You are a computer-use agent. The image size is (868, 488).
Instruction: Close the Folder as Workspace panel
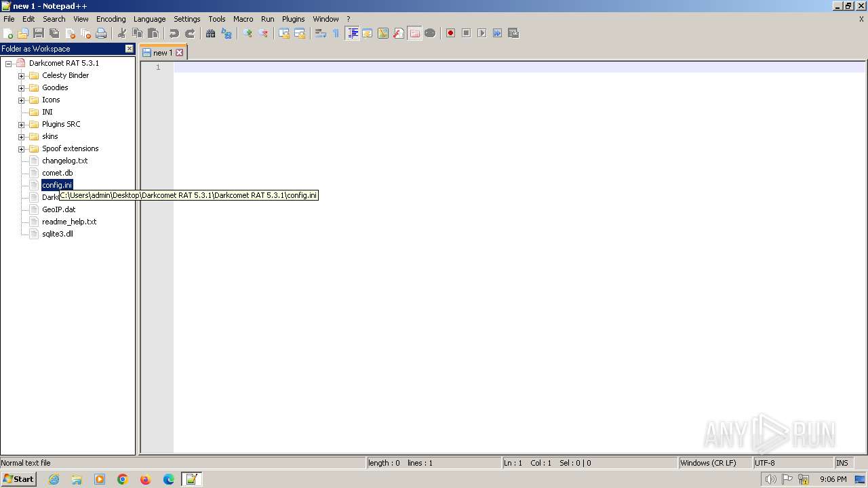(130, 49)
